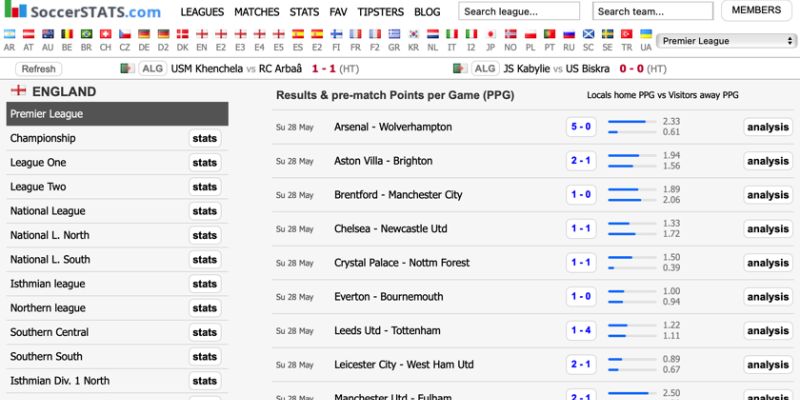Open the Brazil (BR) flag league

[x=86, y=34]
